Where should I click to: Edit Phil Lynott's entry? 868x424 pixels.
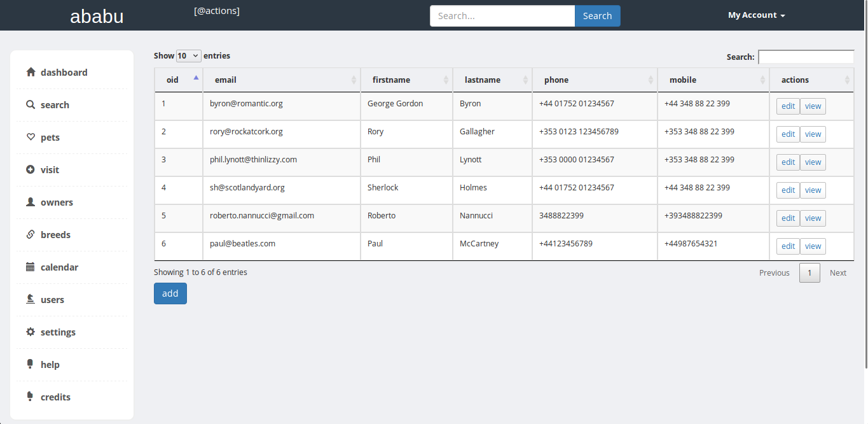point(788,162)
